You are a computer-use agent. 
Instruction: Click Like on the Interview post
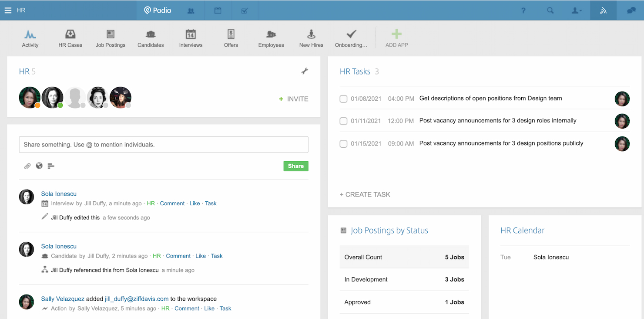point(195,204)
